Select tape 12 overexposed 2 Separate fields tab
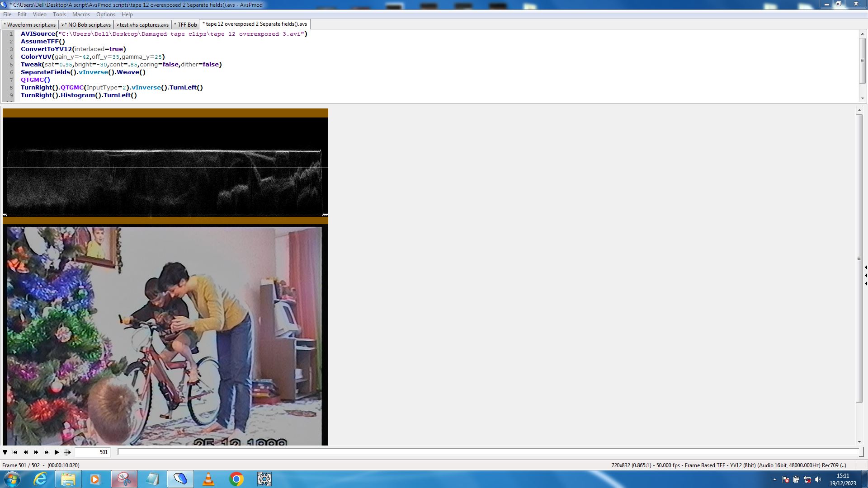868x488 pixels. point(255,24)
